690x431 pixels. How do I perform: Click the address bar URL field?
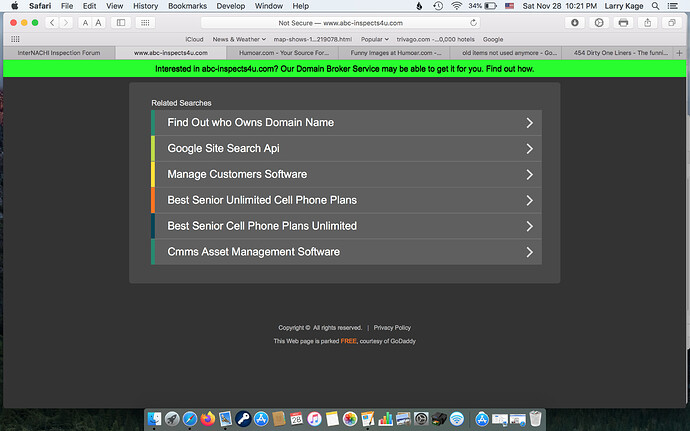click(x=341, y=22)
